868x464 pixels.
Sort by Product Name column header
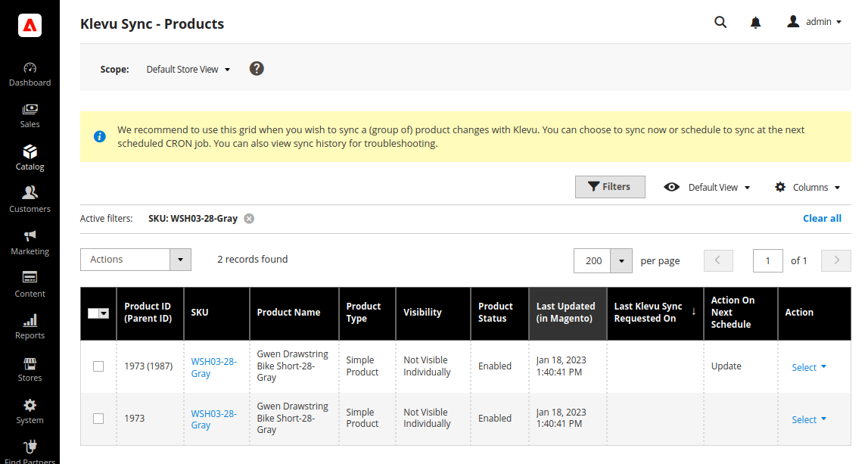pyautogui.click(x=294, y=313)
